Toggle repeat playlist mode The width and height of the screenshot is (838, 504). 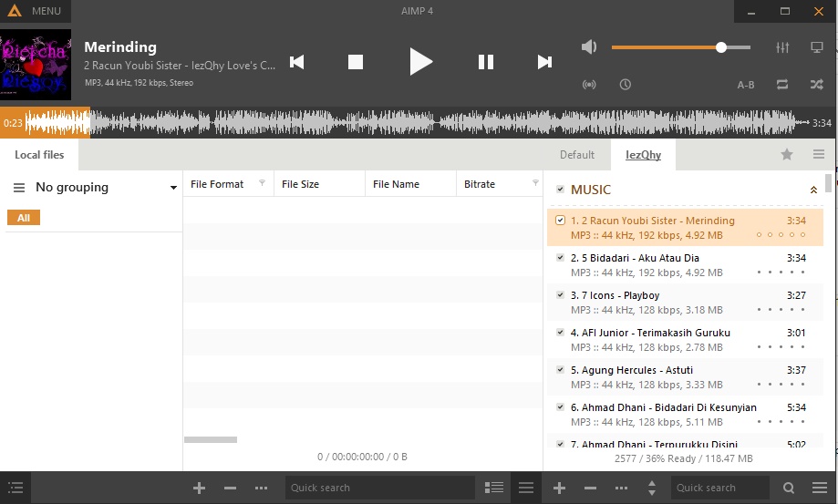[x=782, y=85]
